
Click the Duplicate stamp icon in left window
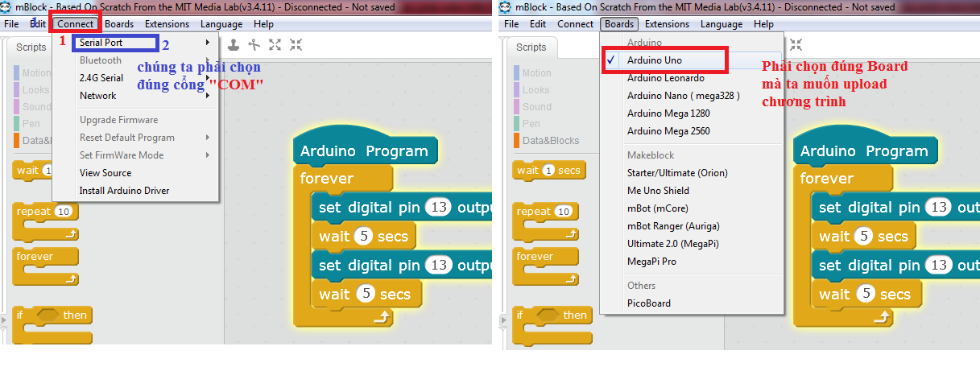(234, 45)
